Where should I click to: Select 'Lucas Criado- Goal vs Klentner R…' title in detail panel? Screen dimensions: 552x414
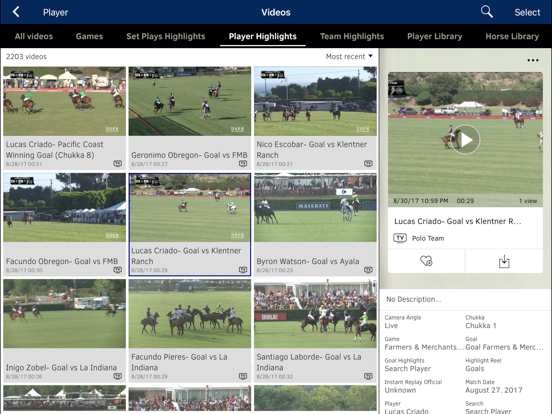coord(457,221)
